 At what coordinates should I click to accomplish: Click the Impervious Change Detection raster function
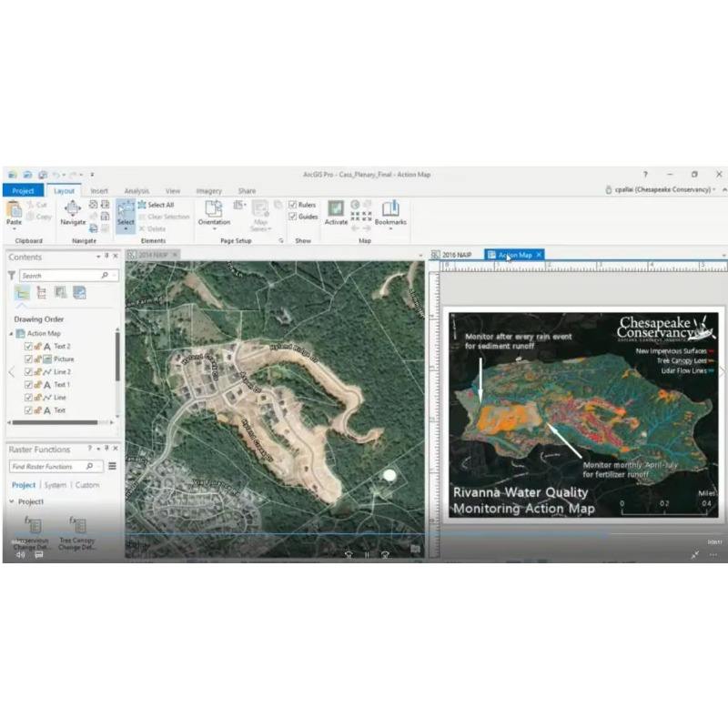31,533
